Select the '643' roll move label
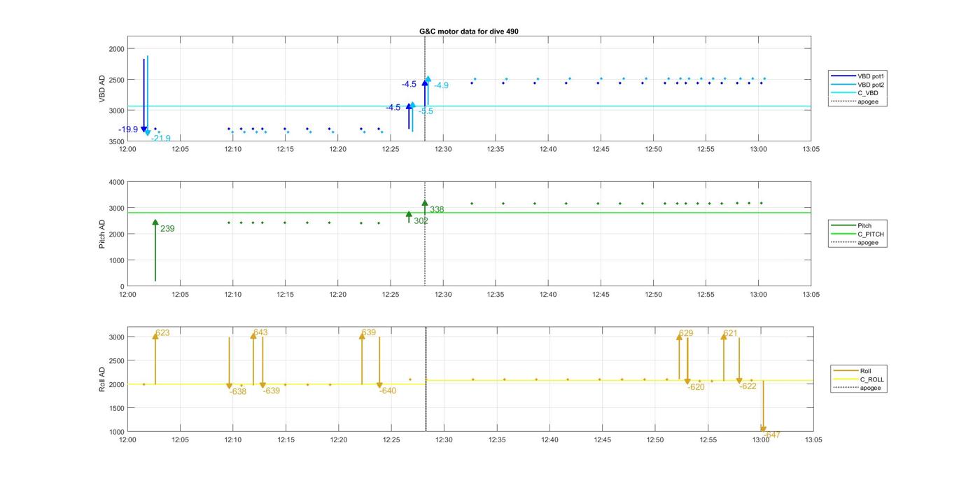This screenshot has height=485, width=980. [x=260, y=332]
